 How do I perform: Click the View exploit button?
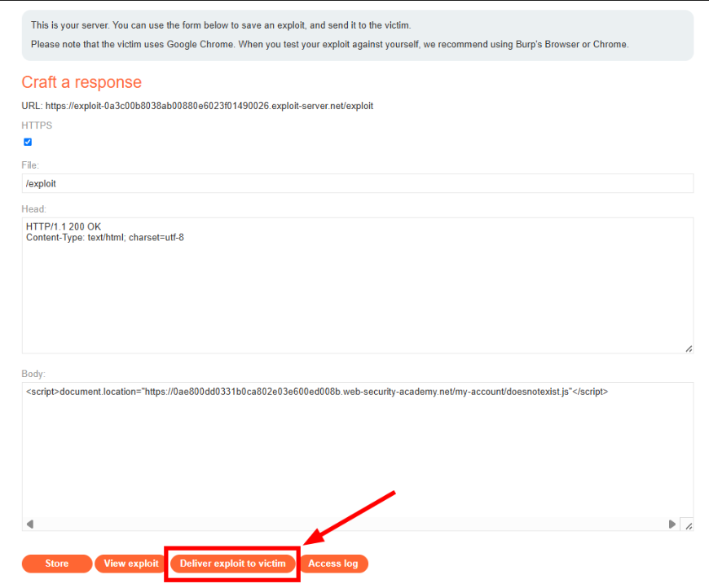pos(131,564)
